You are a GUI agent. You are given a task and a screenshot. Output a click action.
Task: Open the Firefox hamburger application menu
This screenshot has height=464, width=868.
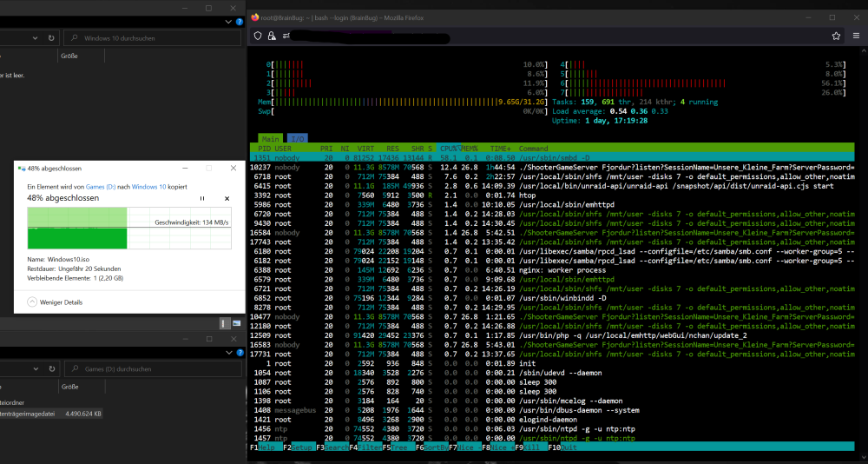click(856, 36)
